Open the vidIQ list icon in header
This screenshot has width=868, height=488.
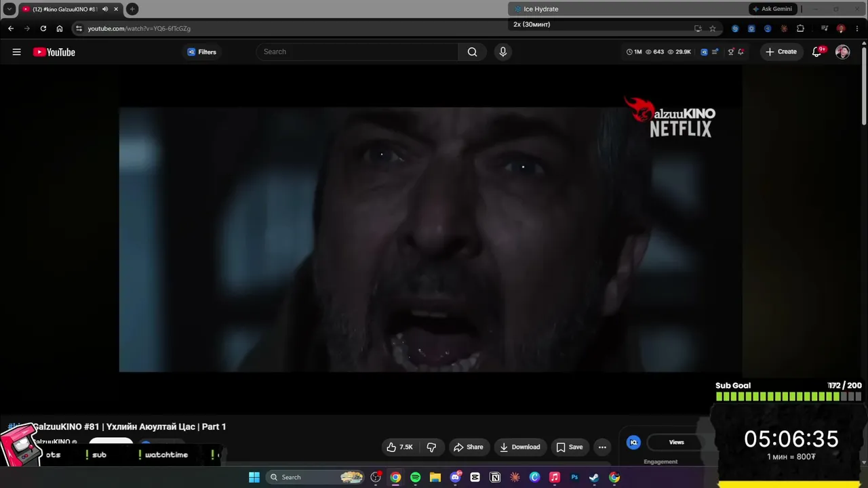[715, 52]
